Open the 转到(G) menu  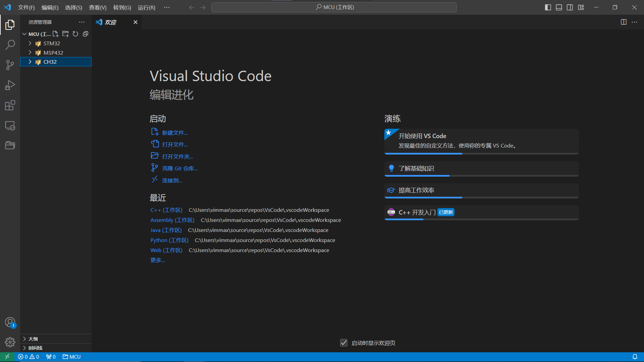(x=122, y=7)
